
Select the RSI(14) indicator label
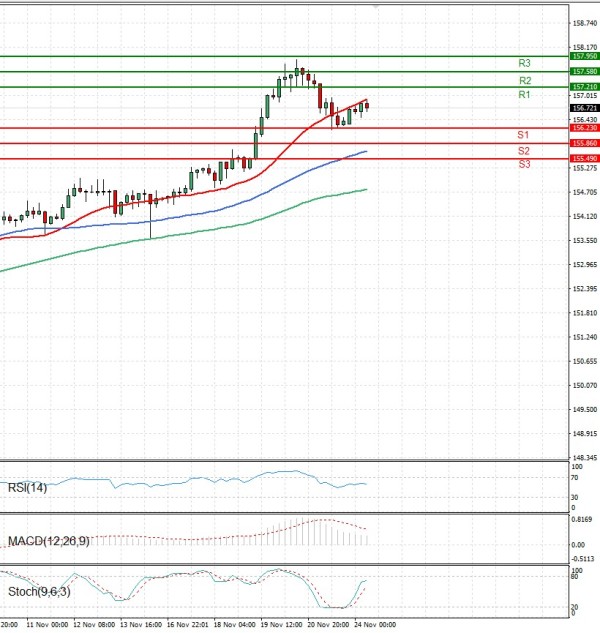[27, 487]
